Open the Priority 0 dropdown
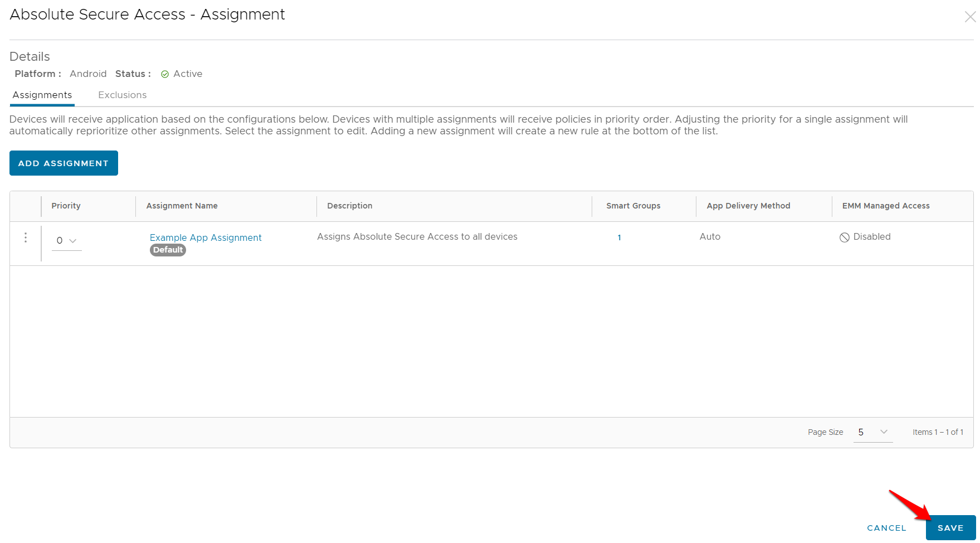 (x=67, y=241)
